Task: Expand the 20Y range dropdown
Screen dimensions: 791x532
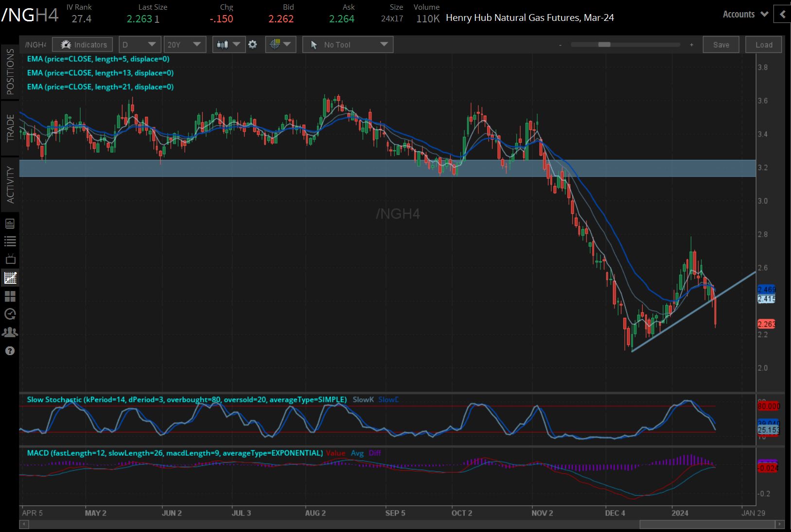Action: coord(184,45)
